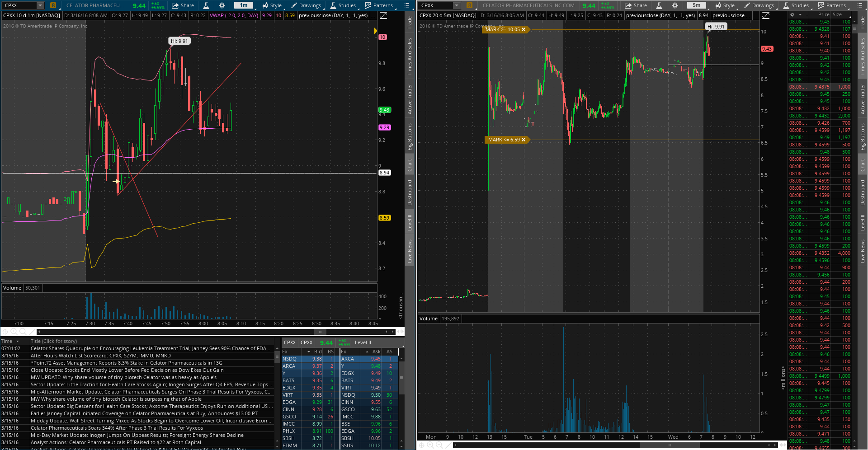Toggle Times And Sales panel beside left chart
The image size is (868, 450).
410,56
